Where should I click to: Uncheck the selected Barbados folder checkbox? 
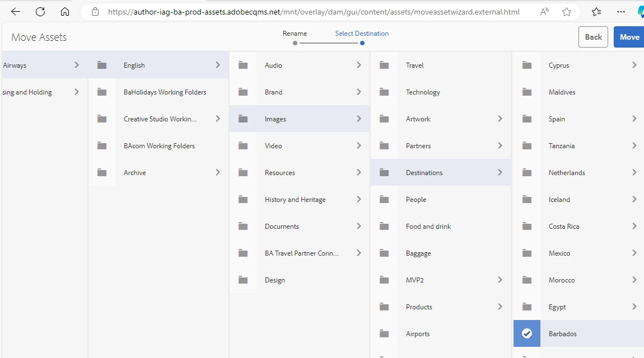click(x=527, y=334)
